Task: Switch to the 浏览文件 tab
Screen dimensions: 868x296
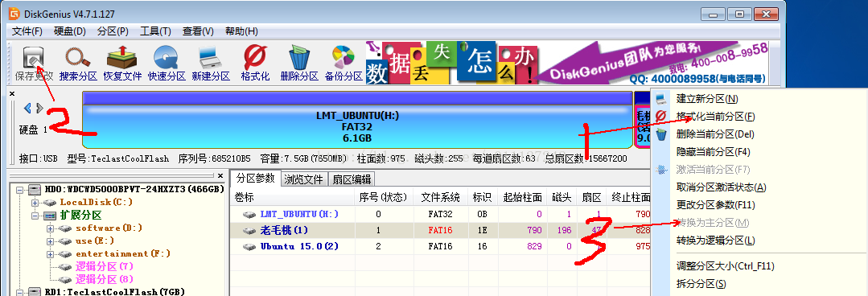Action: click(304, 179)
